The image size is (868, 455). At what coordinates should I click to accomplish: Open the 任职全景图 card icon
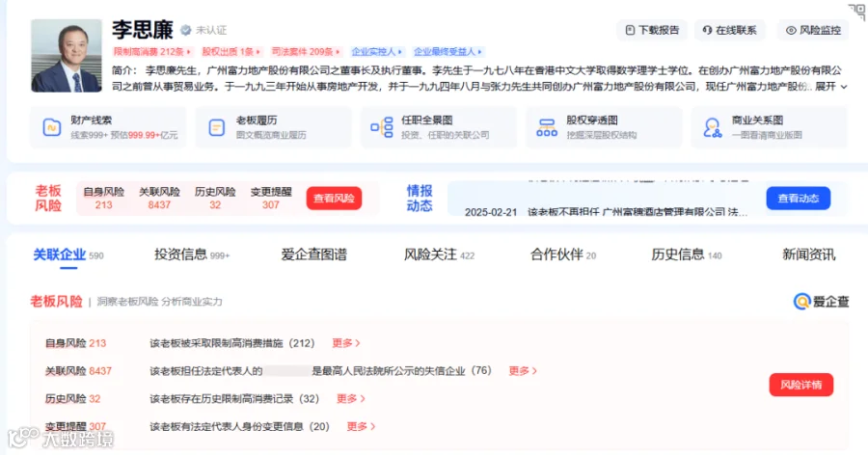tap(382, 128)
